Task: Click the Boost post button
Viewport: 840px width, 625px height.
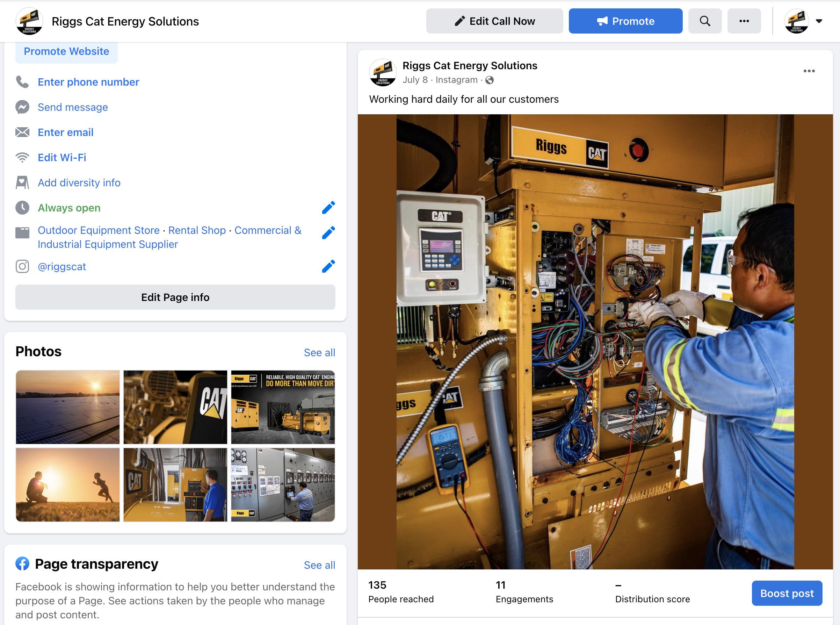Action: pos(787,593)
